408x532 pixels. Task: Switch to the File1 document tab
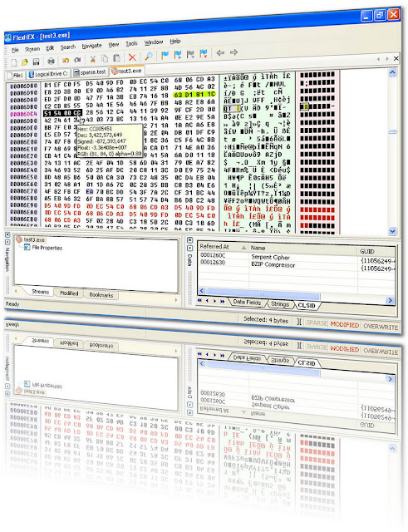click(x=15, y=75)
